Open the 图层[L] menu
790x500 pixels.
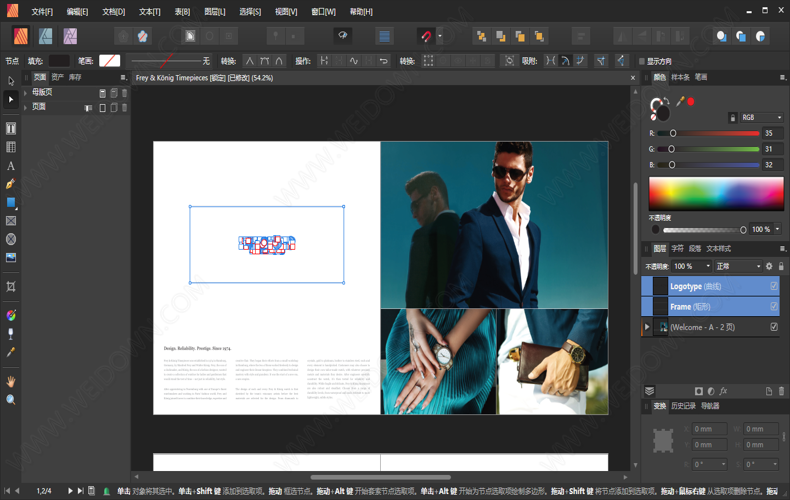click(x=215, y=12)
